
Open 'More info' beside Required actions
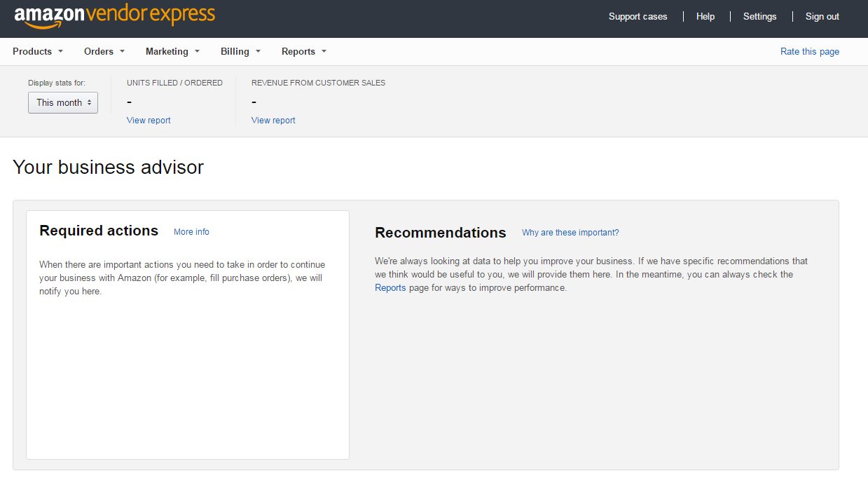pyautogui.click(x=191, y=232)
